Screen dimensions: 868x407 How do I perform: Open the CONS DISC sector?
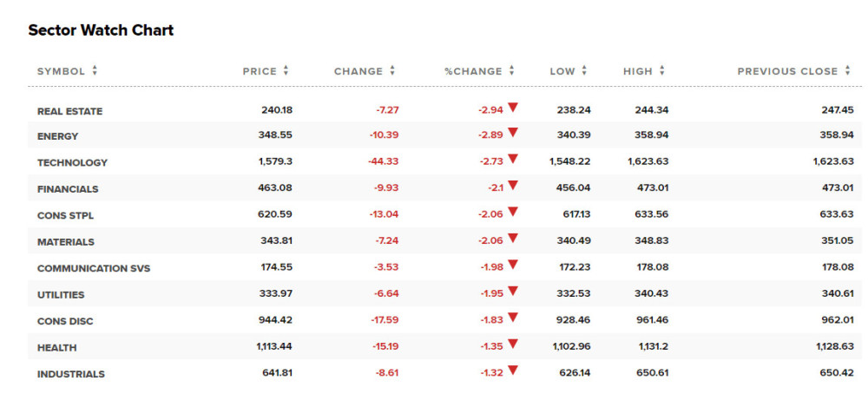pos(65,321)
